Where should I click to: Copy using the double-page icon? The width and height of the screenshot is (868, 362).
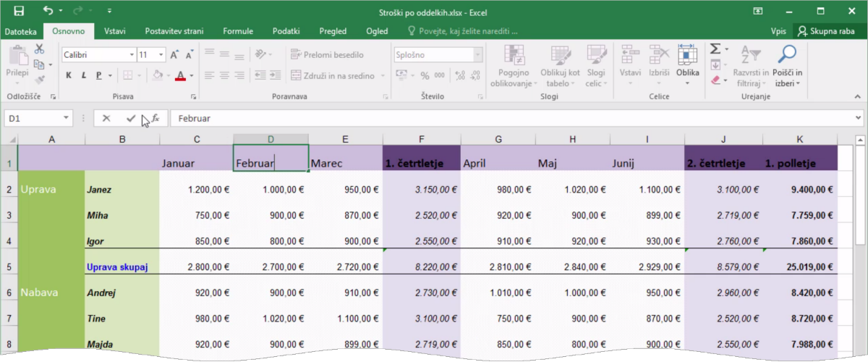(38, 64)
